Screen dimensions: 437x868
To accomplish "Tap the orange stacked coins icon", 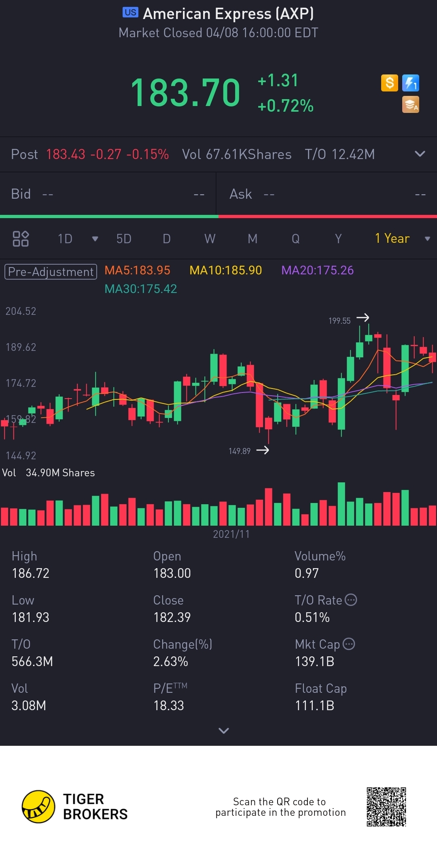I will (x=411, y=104).
